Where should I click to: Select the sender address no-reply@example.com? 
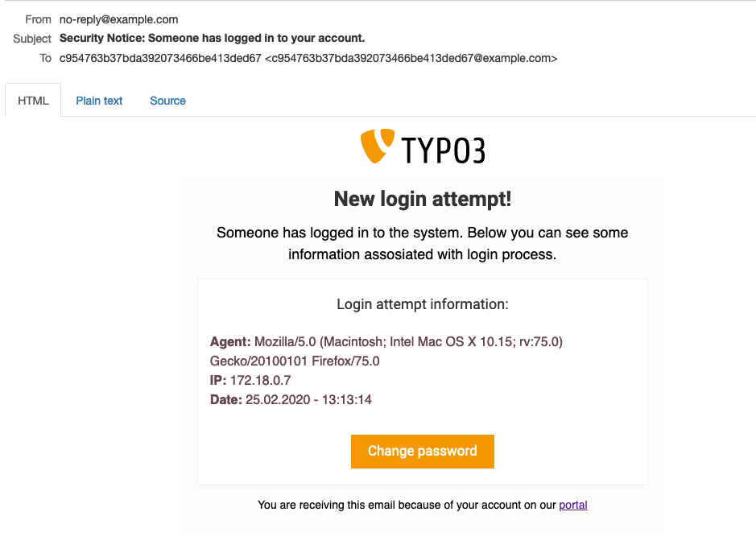point(118,19)
